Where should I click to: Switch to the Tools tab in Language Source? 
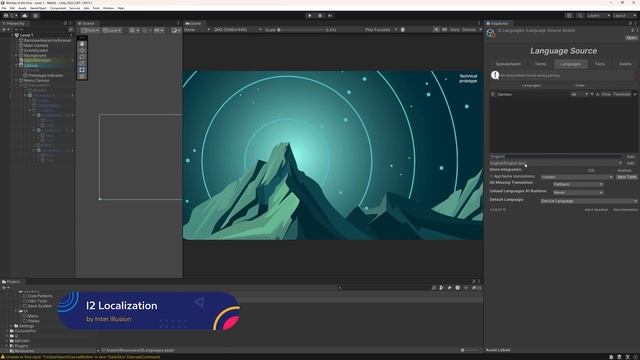click(x=600, y=64)
